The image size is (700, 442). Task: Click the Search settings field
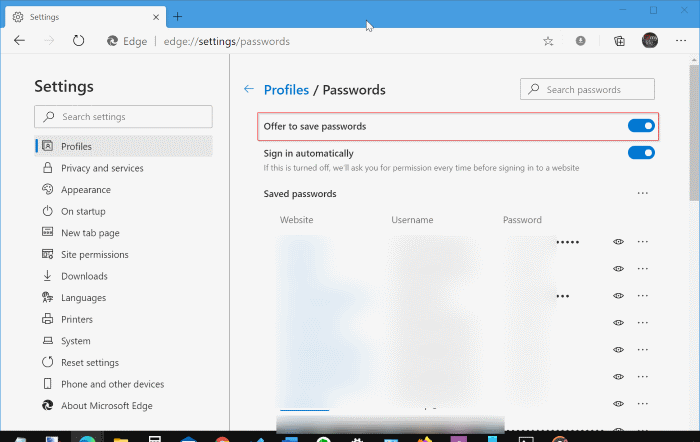tap(123, 117)
